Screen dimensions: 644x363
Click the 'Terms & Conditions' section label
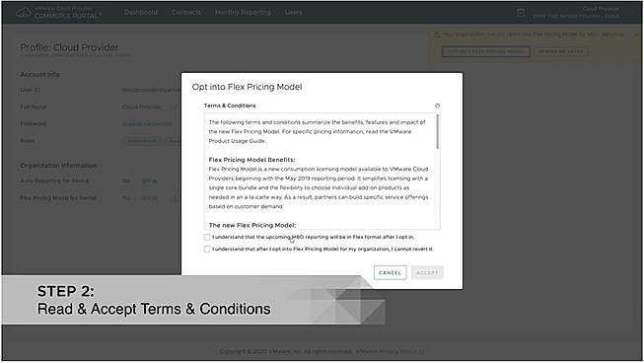click(230, 106)
